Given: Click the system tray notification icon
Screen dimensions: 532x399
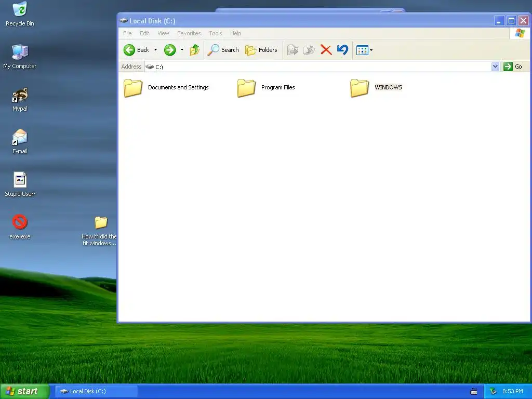Looking at the screenshot, I should tap(494, 391).
